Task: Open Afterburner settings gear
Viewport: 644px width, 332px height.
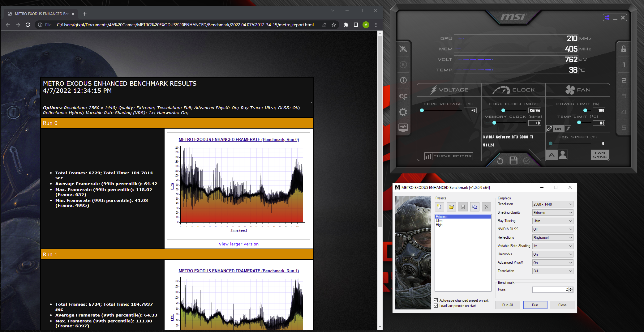Action: pos(403,112)
